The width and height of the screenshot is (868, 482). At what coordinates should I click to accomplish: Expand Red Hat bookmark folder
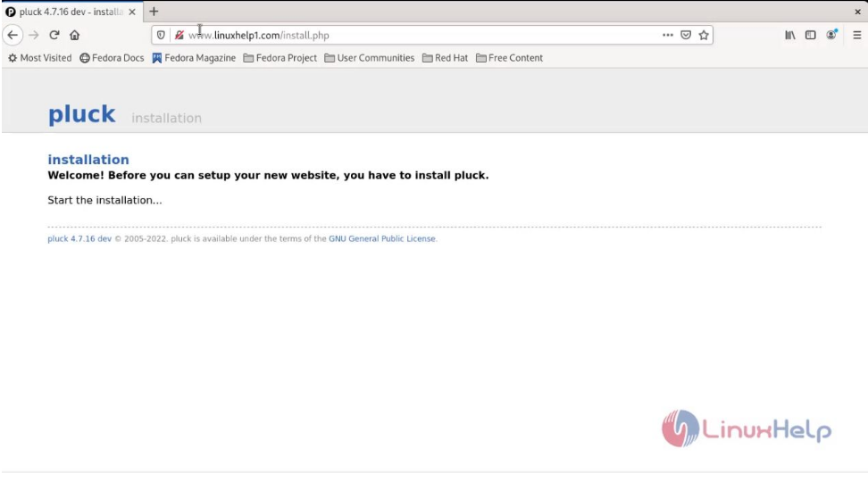[445, 57]
